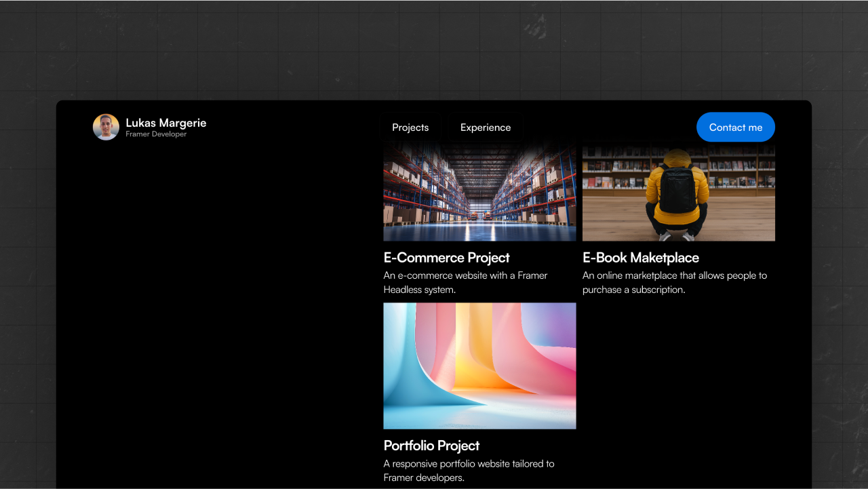Screen dimensions: 868x489
Task: Select the Framer Developer subtitle text
Action: pyautogui.click(x=156, y=134)
